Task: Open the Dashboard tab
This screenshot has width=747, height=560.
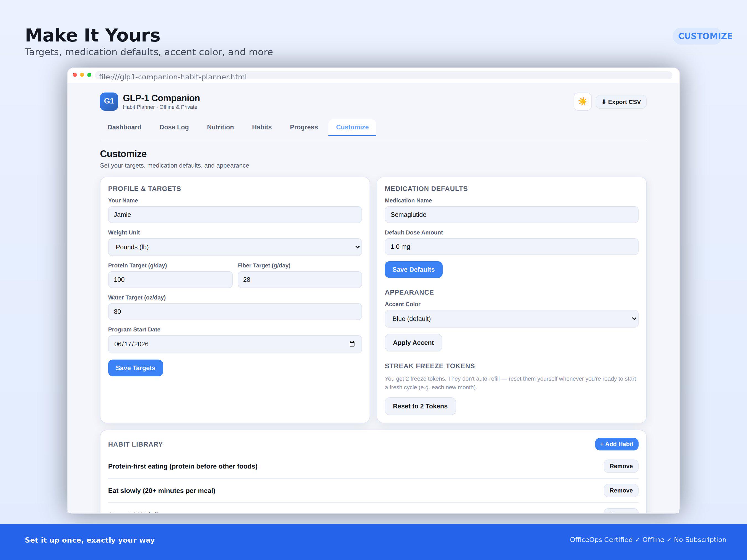Action: (124, 127)
